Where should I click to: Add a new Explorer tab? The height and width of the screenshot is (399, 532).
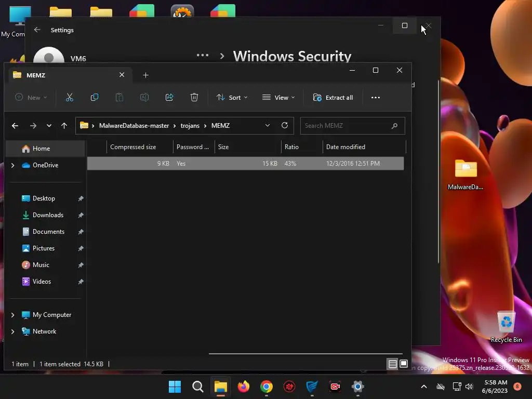tap(145, 75)
